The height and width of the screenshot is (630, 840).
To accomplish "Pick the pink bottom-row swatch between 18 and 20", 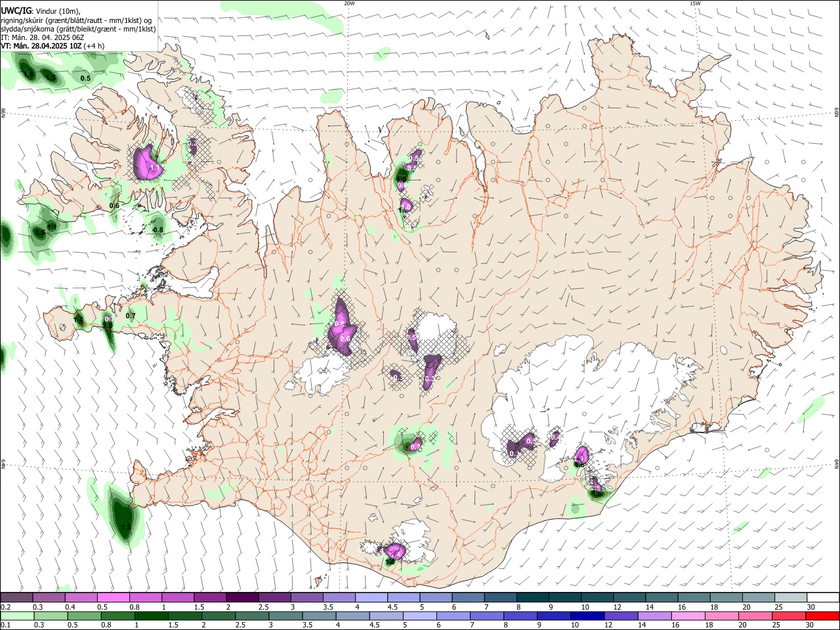I will click(722, 616).
